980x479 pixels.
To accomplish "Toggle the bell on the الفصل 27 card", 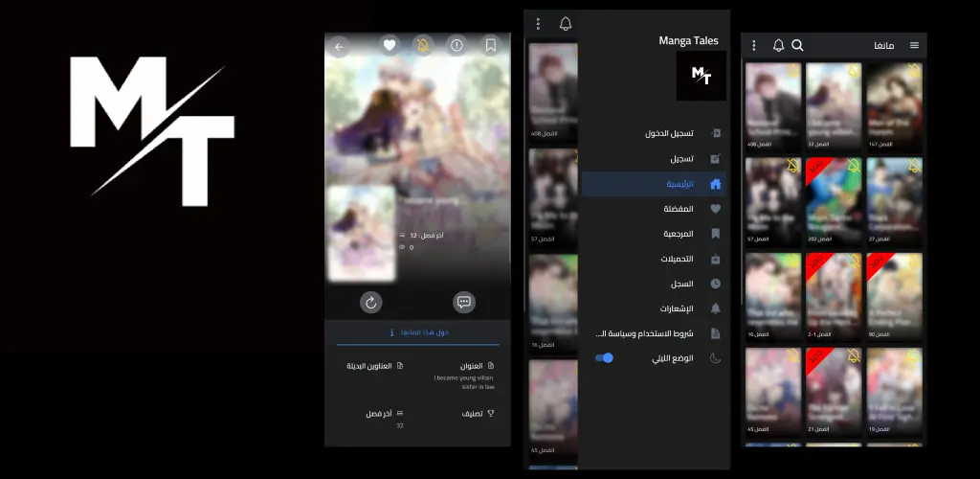I will point(914,166).
